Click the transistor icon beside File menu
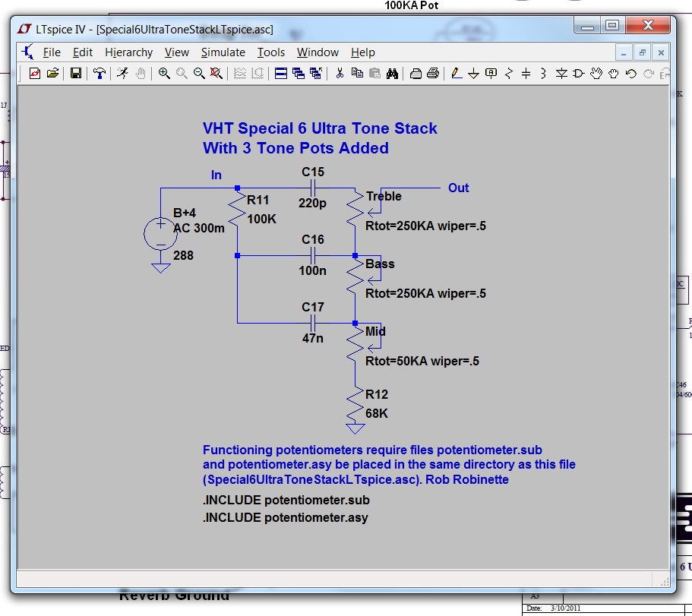The height and width of the screenshot is (616, 692). point(27,52)
